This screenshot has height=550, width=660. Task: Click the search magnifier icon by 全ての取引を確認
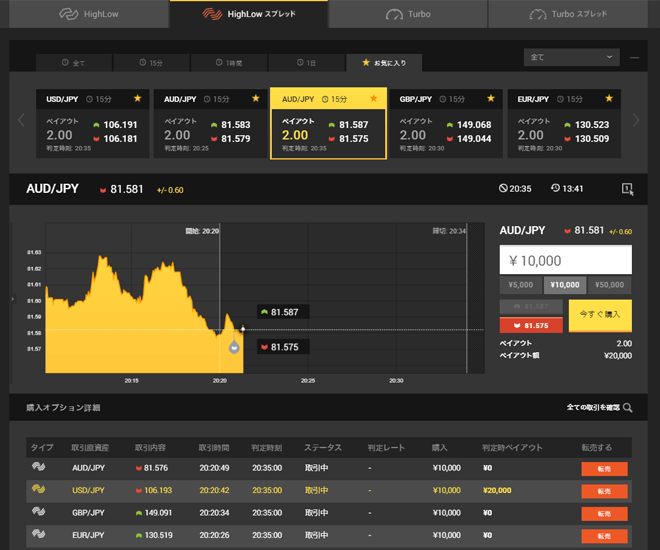627,407
